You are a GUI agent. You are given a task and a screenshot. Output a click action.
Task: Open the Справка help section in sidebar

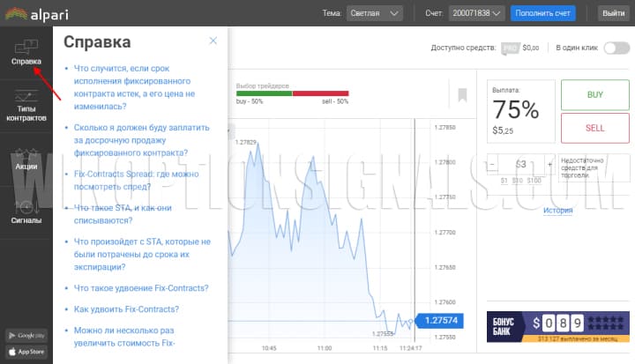click(x=26, y=51)
